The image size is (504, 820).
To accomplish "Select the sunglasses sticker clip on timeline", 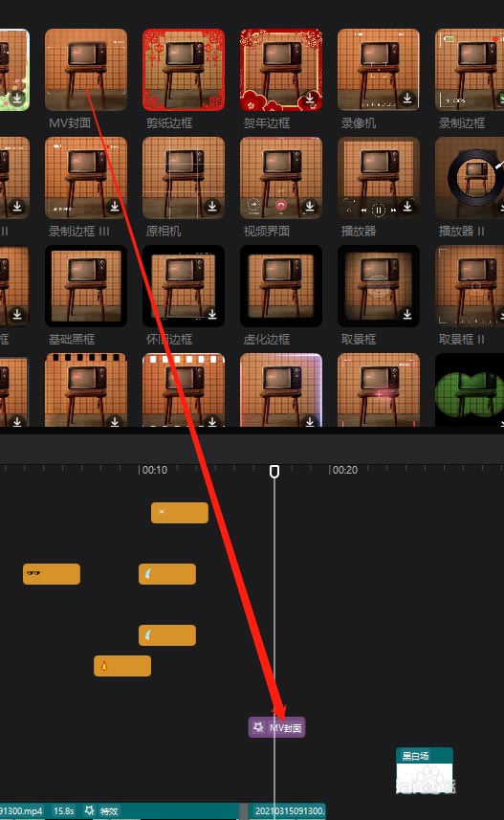I will (x=52, y=574).
